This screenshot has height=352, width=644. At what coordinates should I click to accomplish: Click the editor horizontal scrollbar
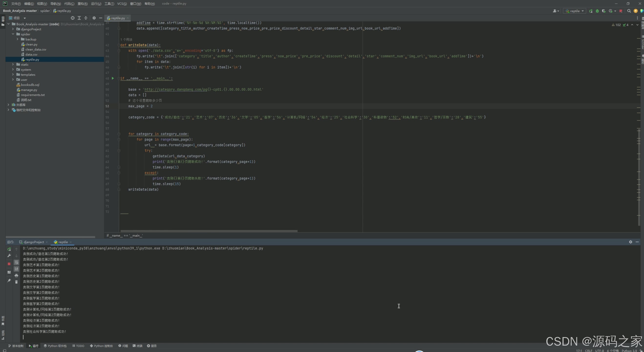coord(209,231)
